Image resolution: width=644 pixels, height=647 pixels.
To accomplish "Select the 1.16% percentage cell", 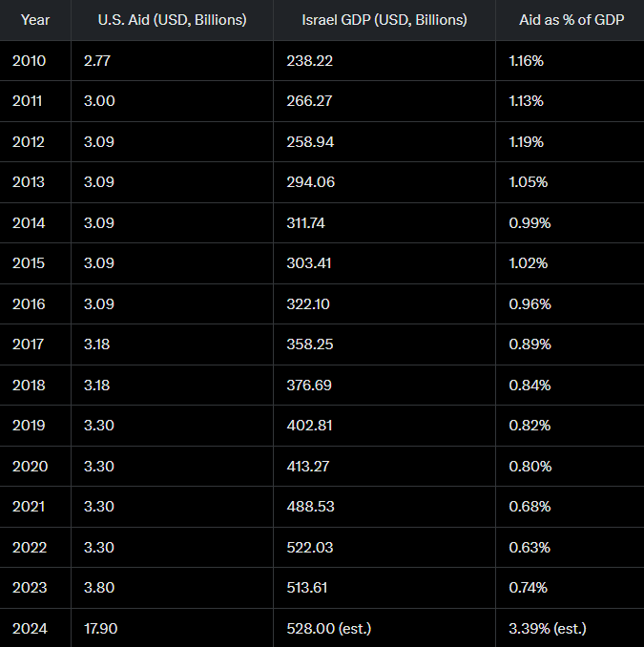I will 526,61.
